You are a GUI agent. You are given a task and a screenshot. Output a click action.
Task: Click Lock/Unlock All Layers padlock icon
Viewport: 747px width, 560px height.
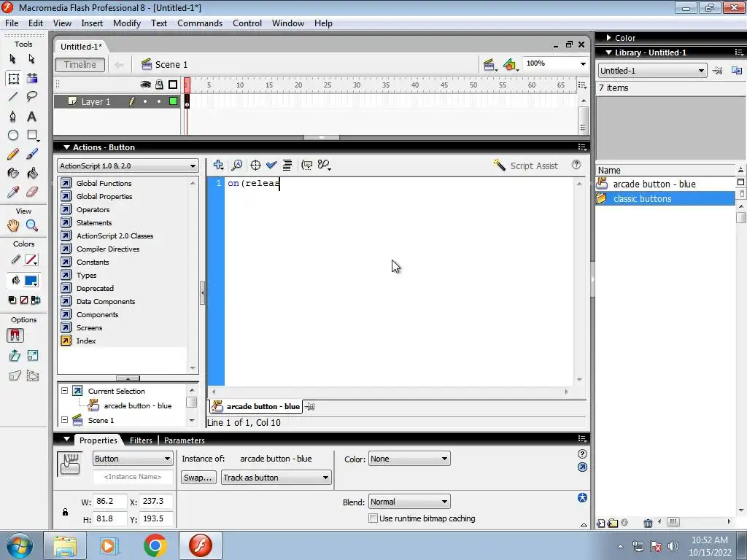(x=159, y=85)
